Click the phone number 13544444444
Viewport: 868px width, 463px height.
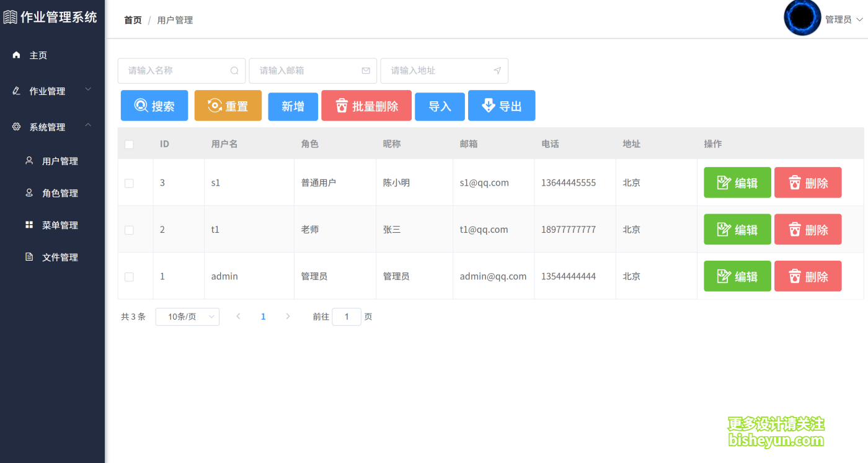coord(569,276)
